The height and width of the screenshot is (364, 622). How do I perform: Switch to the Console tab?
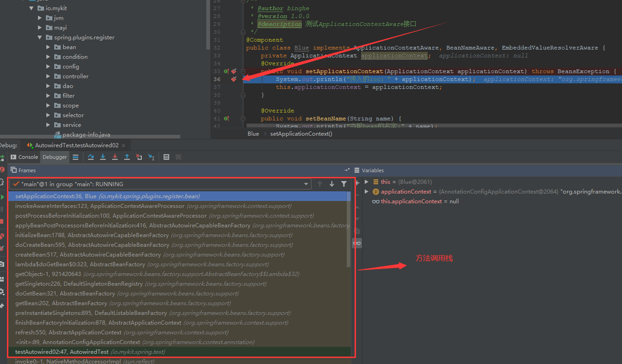click(x=25, y=157)
